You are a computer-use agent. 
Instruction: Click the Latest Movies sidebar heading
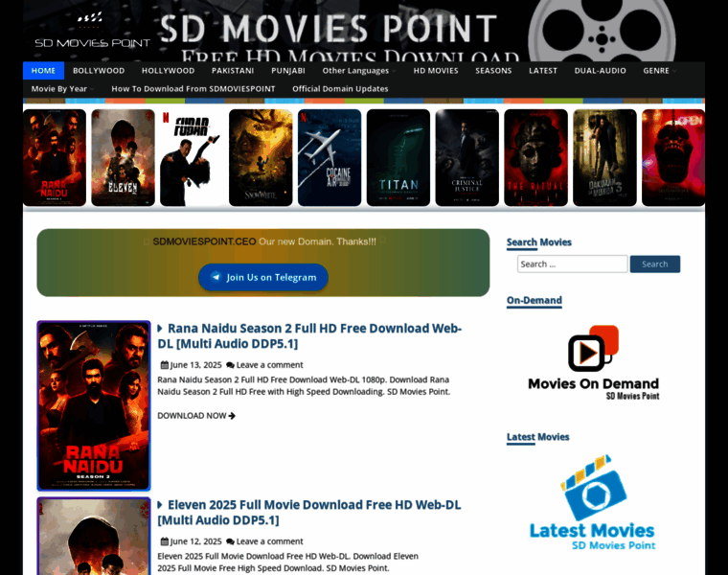537,437
